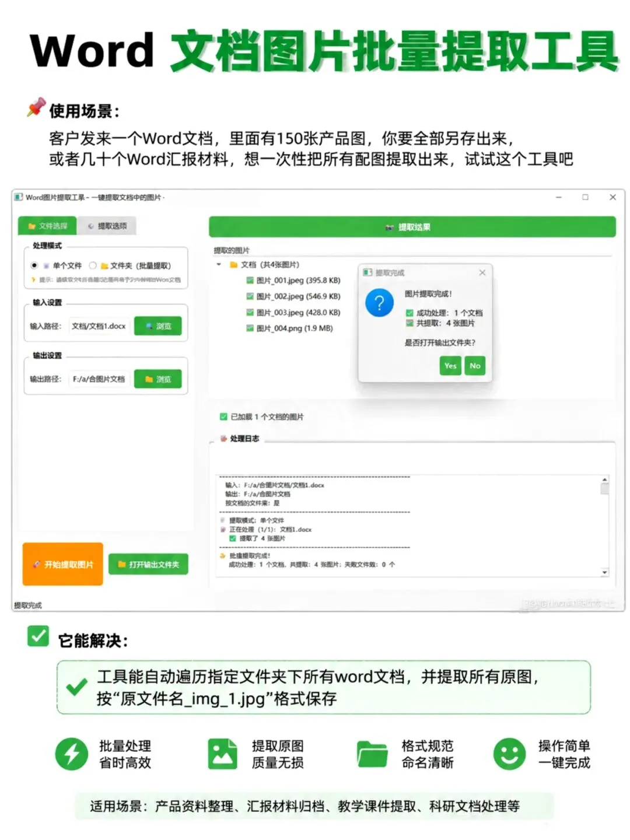This screenshot has width=630, height=840.
Task: Close the Word图片提取工具 window
Action: tap(612, 197)
